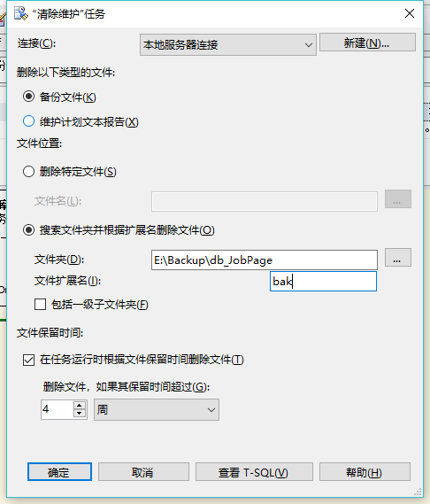Screen dimensions: 430x504
Task: Open the 周 time unit dropdown
Action: pos(157,409)
